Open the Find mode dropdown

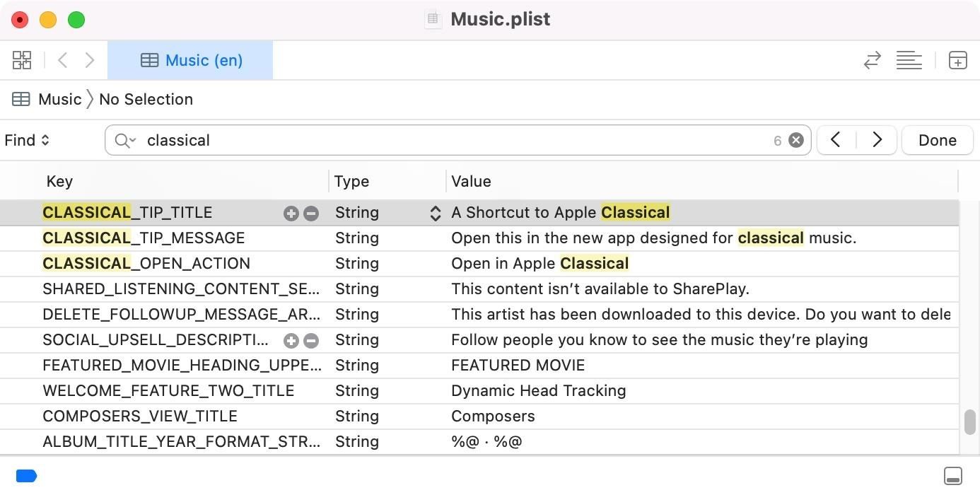(27, 140)
